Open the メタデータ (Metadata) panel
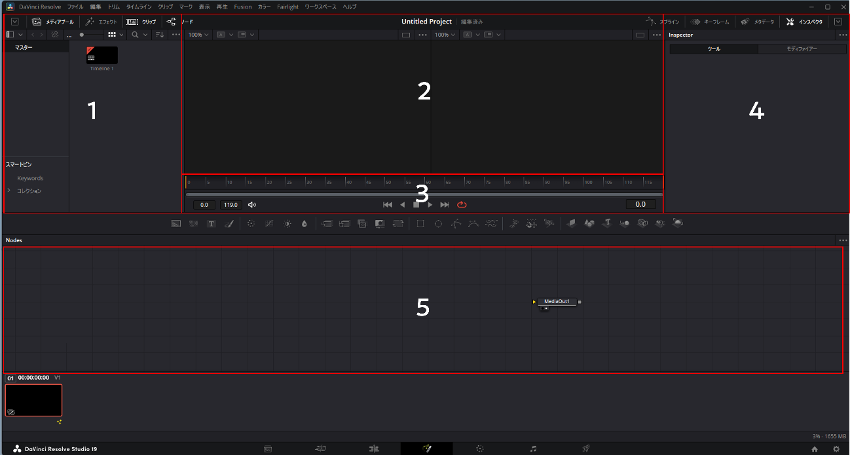 coord(758,21)
